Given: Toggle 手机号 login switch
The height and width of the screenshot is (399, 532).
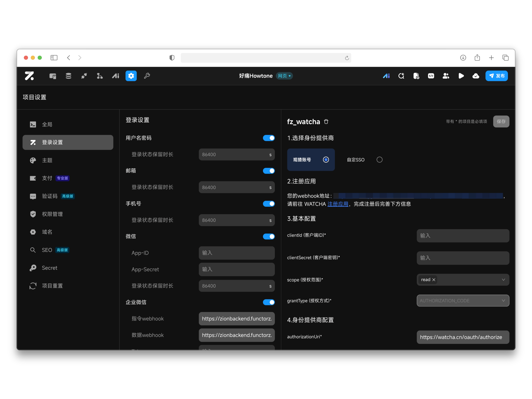Looking at the screenshot, I should [269, 204].
